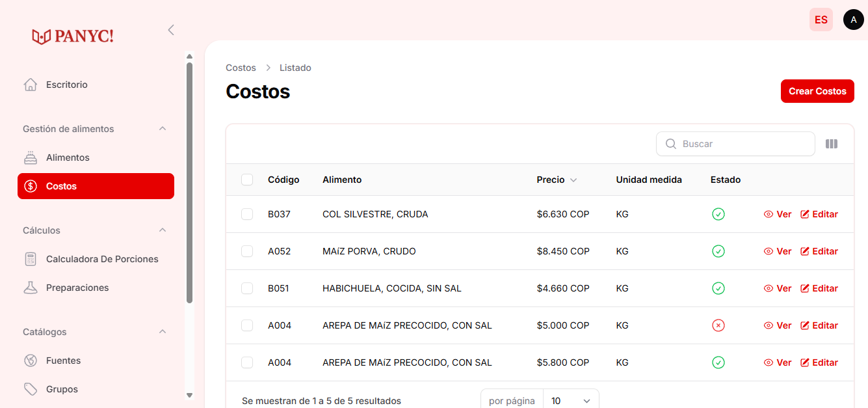This screenshot has width=868, height=408.
Task: Click the red inactive status icon for A004
Action: click(x=718, y=325)
